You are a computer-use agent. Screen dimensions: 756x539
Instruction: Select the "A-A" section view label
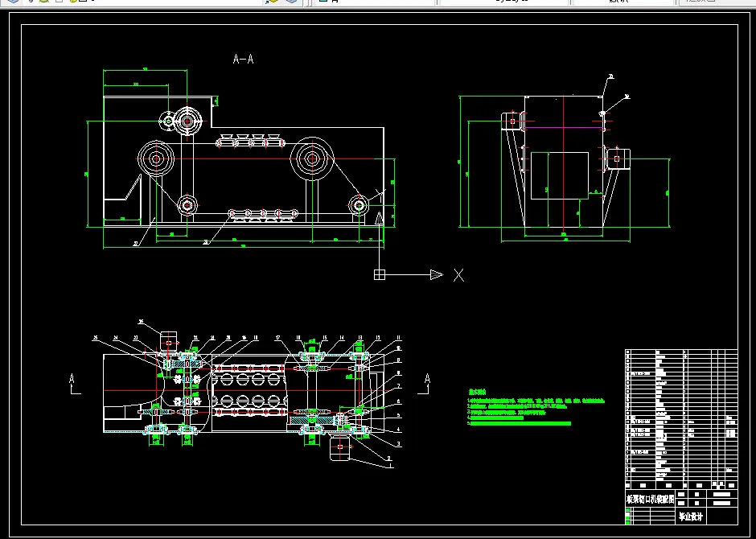point(243,60)
